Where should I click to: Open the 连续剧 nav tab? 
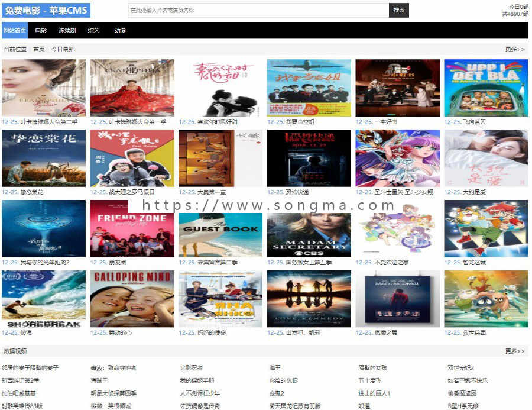click(x=67, y=31)
